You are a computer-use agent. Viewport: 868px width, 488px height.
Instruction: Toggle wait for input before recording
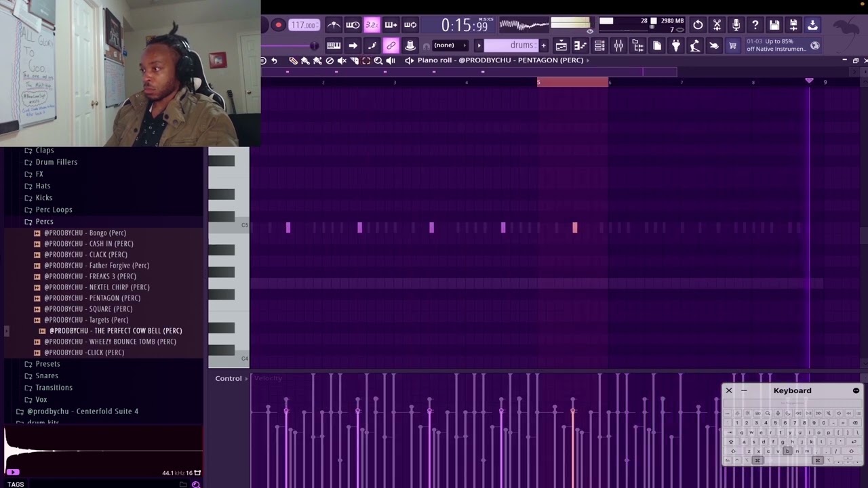click(x=353, y=25)
